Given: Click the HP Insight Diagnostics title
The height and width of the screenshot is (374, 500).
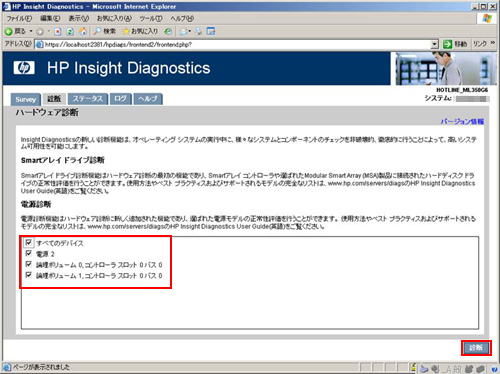Looking at the screenshot, I should [x=128, y=68].
